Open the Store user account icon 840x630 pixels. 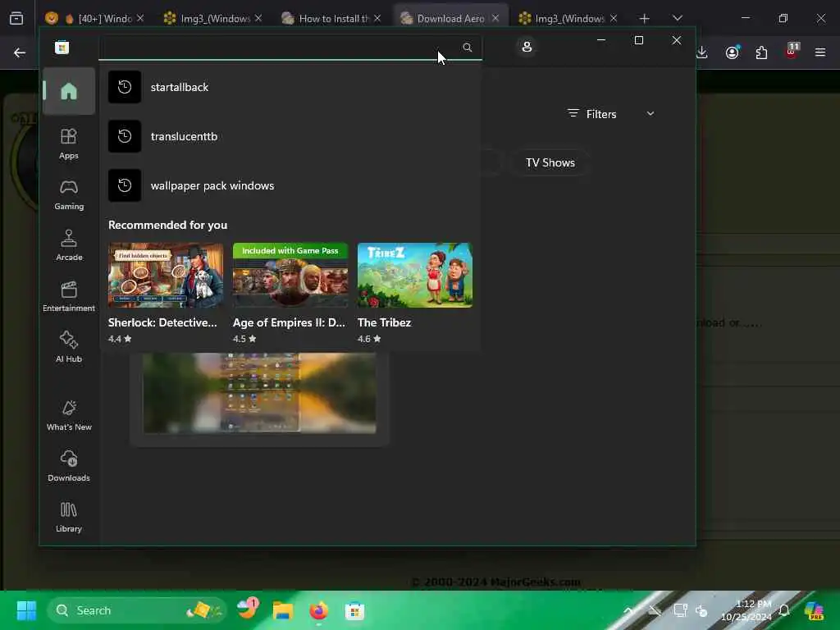(x=527, y=47)
